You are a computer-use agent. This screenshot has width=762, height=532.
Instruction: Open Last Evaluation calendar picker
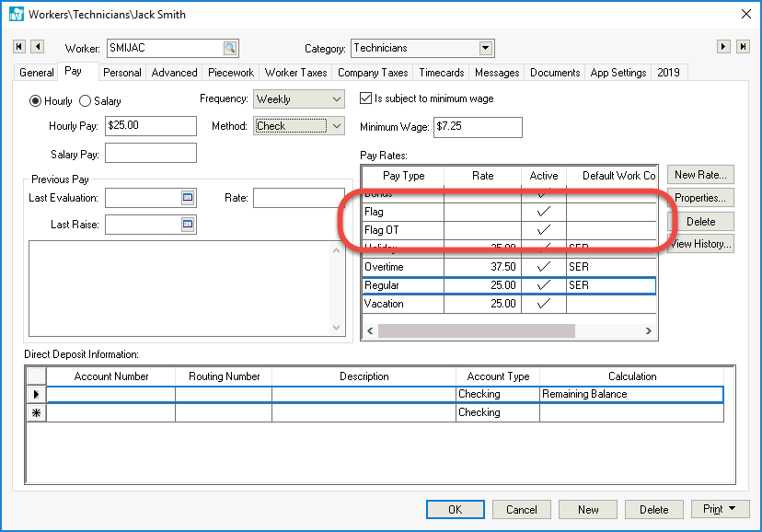click(188, 197)
